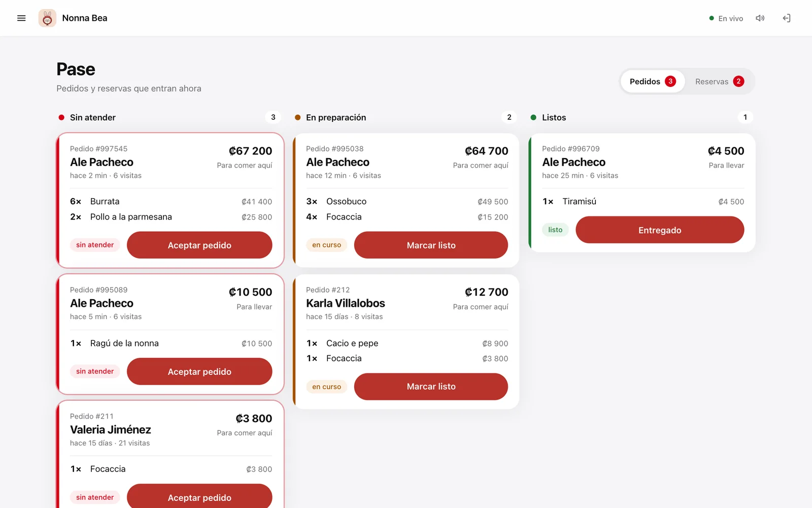Click the Sin atender column header
The height and width of the screenshot is (508, 812).
tap(93, 117)
